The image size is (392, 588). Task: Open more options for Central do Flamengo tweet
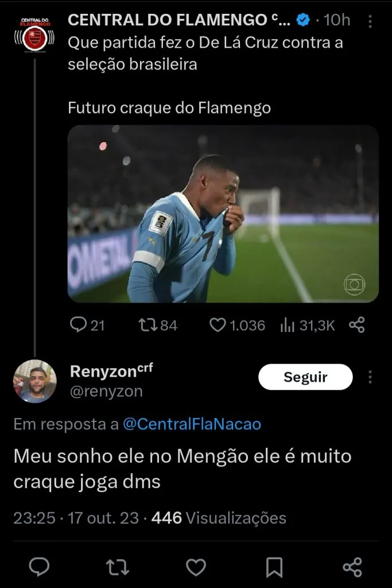pos(370,21)
